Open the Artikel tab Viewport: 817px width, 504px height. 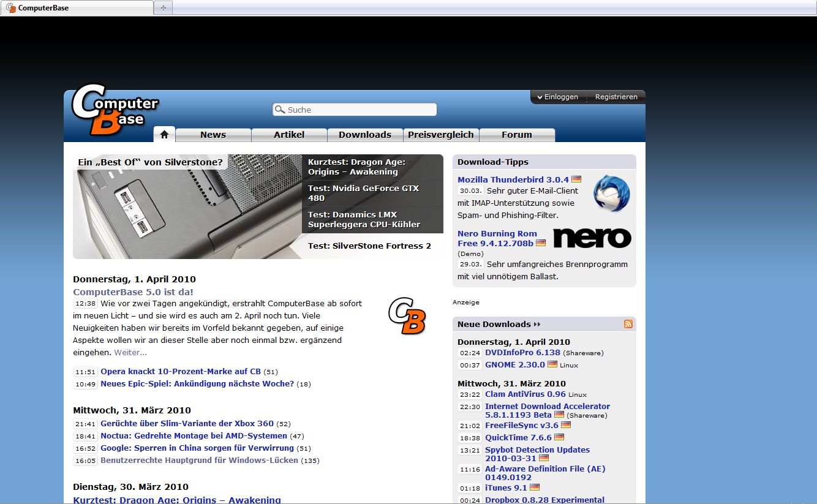point(289,135)
